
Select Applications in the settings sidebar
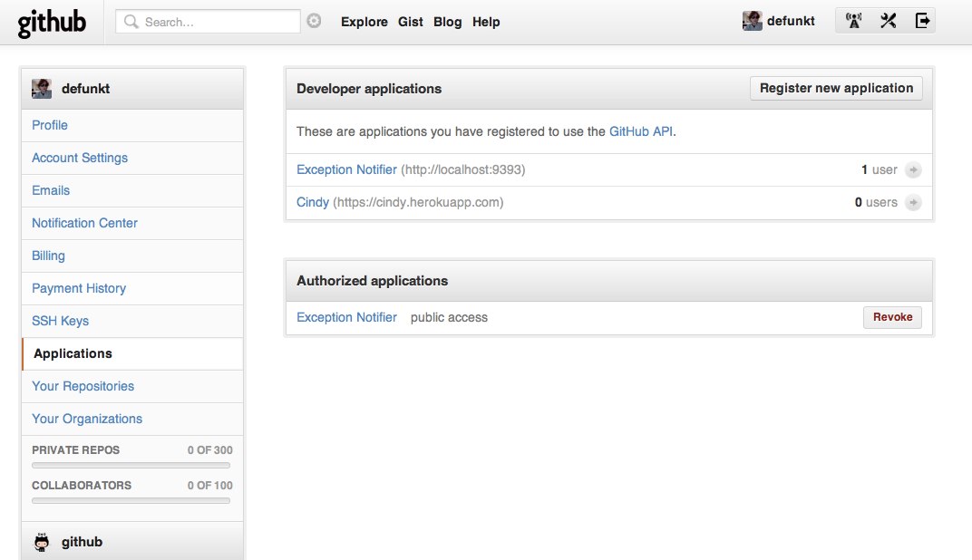pos(72,353)
